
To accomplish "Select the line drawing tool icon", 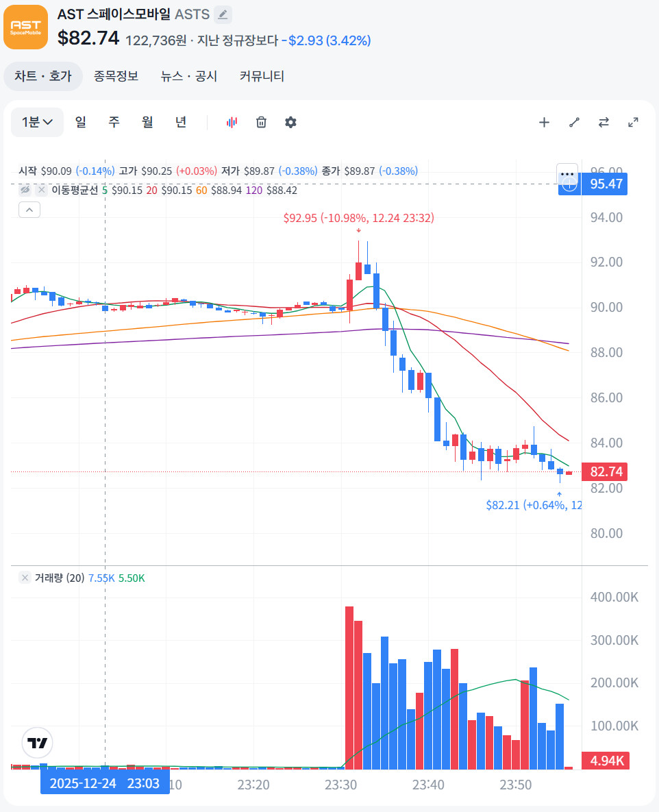I will (x=574, y=122).
